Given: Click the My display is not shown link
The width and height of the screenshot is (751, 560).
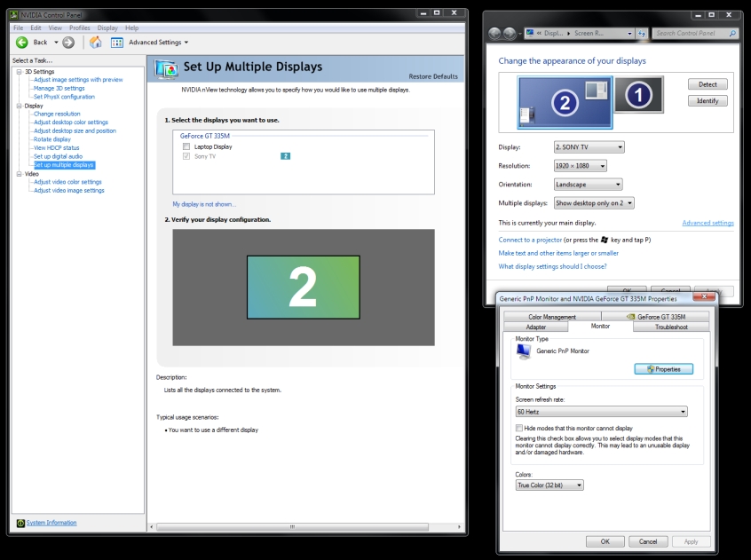Looking at the screenshot, I should tap(204, 204).
